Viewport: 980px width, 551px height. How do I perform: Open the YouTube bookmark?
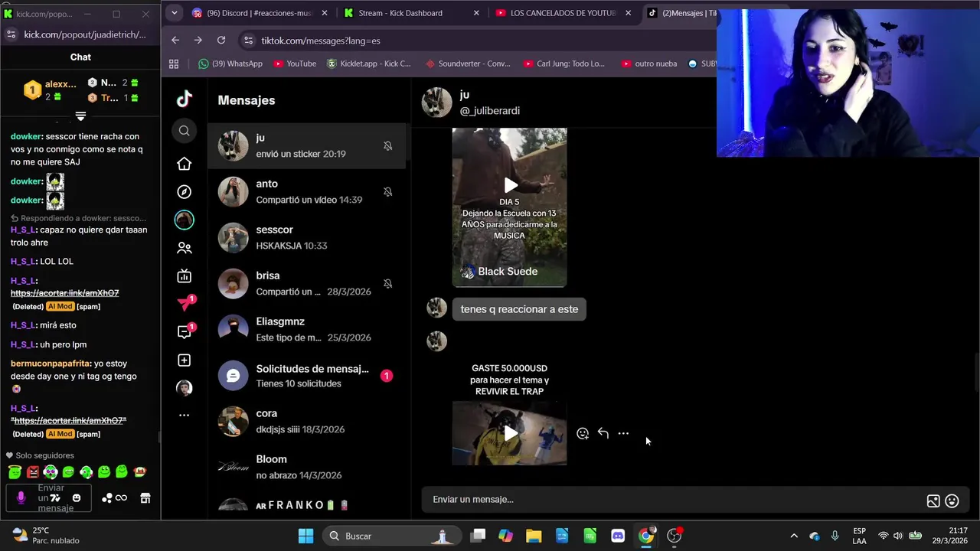pos(295,64)
